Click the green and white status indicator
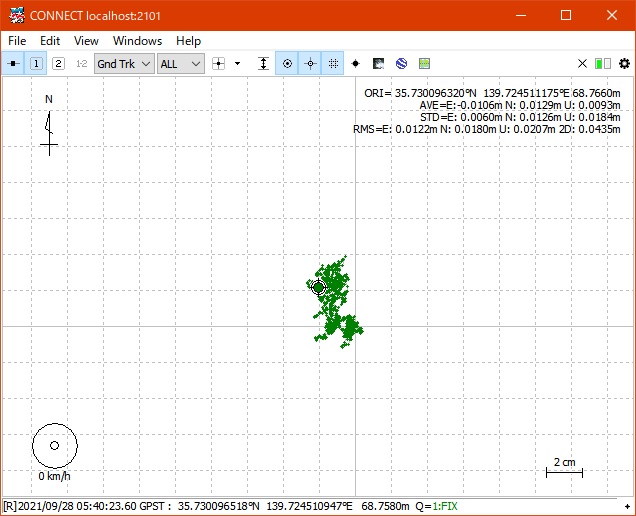This screenshot has height=516, width=636. click(x=603, y=63)
